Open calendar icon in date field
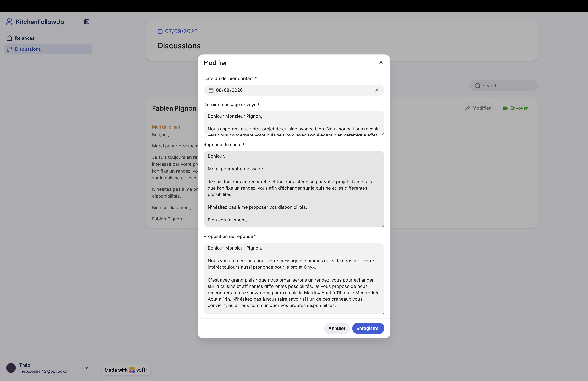This screenshot has height=381, width=588. pyautogui.click(x=211, y=90)
